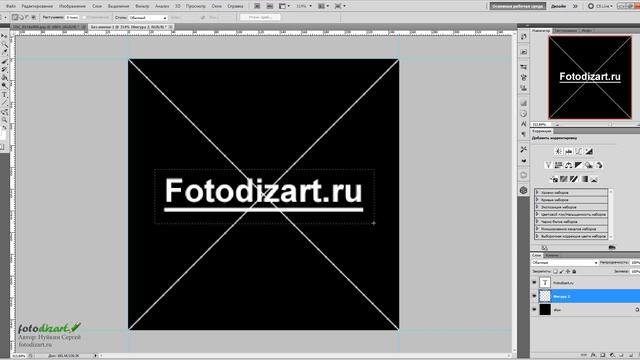Click the Refine Edge button in options bar

pyautogui.click(x=260, y=18)
